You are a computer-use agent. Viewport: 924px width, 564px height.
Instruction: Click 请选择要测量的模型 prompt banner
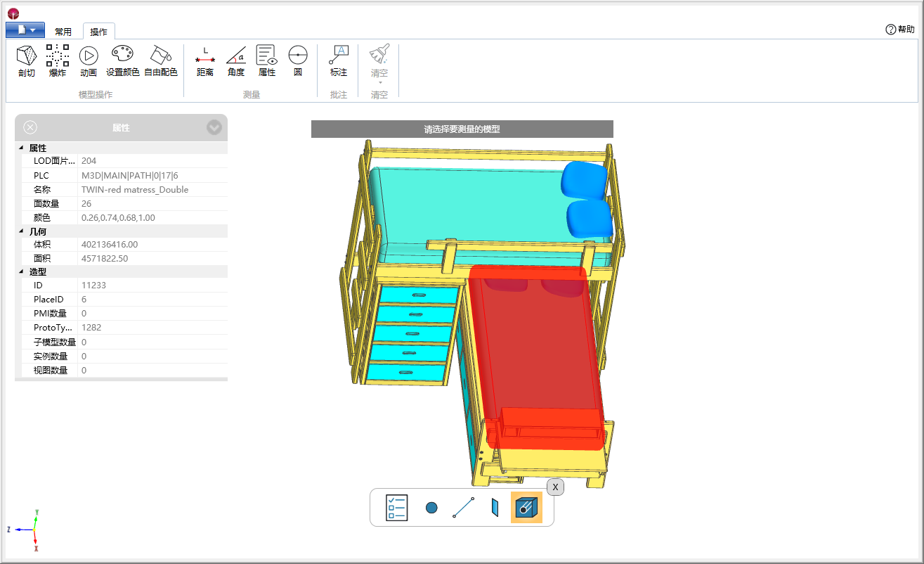[x=462, y=129]
